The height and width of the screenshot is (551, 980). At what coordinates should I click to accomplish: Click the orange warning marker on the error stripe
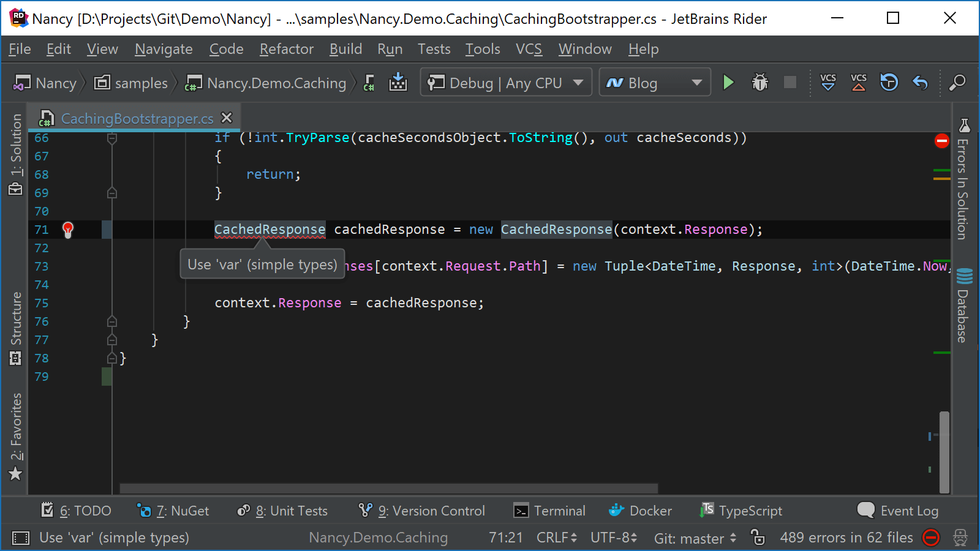pos(942,178)
